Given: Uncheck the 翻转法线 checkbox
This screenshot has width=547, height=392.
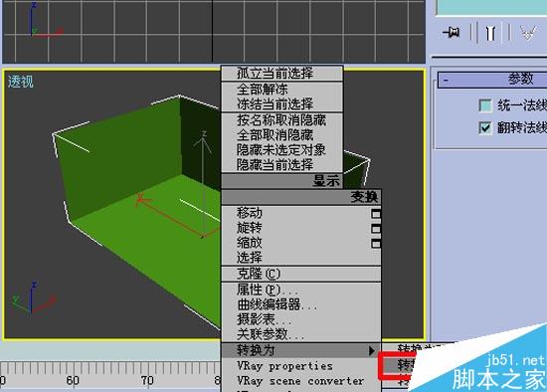Looking at the screenshot, I should [x=485, y=127].
